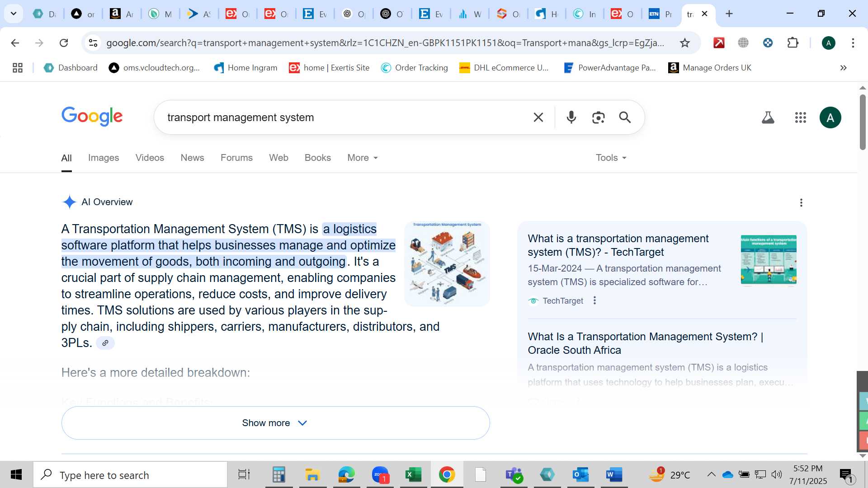
Task: Close the active search tab
Action: click(x=704, y=14)
